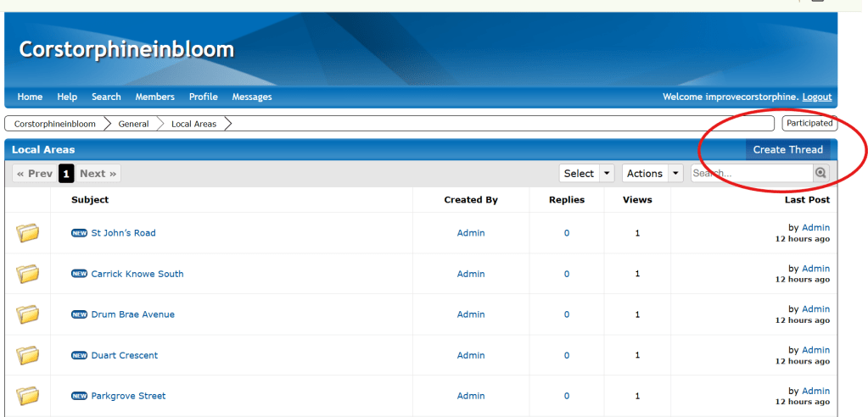Click the thread search input field
The width and height of the screenshot is (868, 417).
pos(753,173)
